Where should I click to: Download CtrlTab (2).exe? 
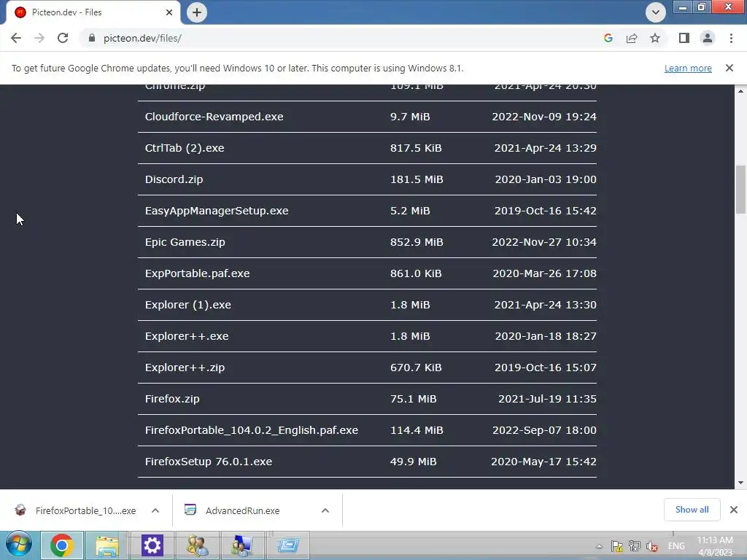[x=185, y=148]
